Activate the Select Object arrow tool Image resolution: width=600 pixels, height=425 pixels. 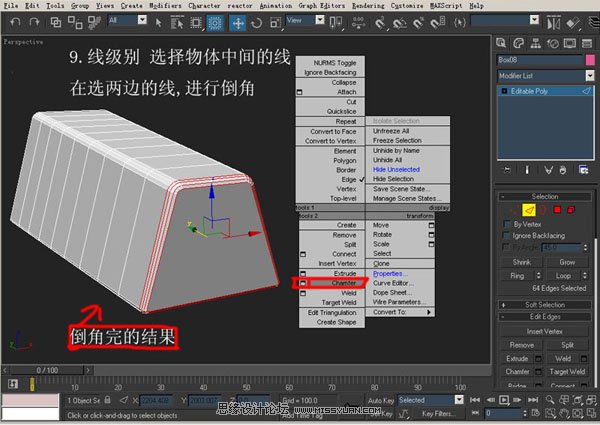158,23
